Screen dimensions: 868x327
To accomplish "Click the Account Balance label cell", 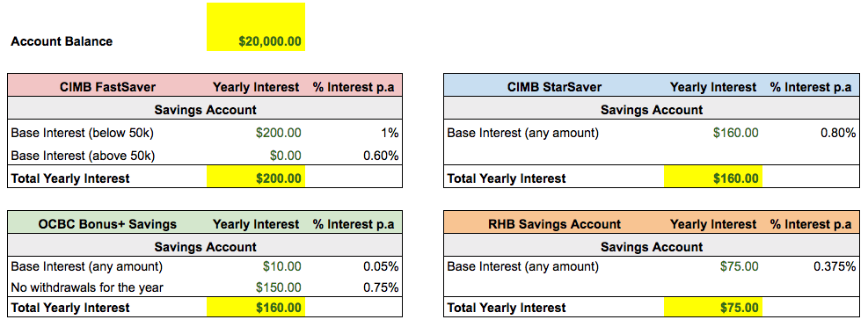I will (62, 41).
